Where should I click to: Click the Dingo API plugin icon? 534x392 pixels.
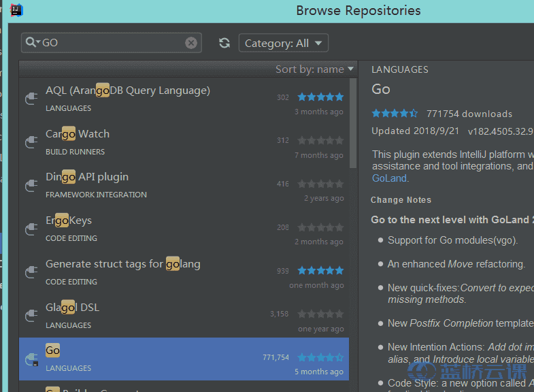(31, 186)
